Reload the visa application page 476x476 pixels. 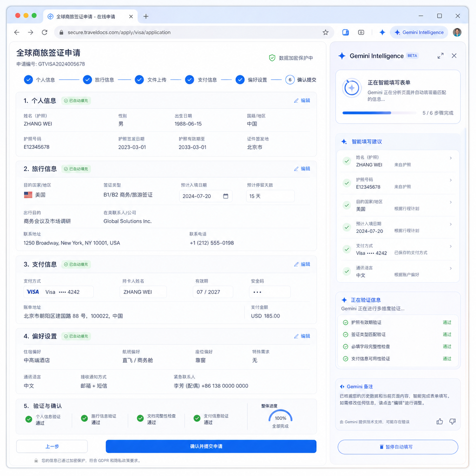pyautogui.click(x=44, y=32)
